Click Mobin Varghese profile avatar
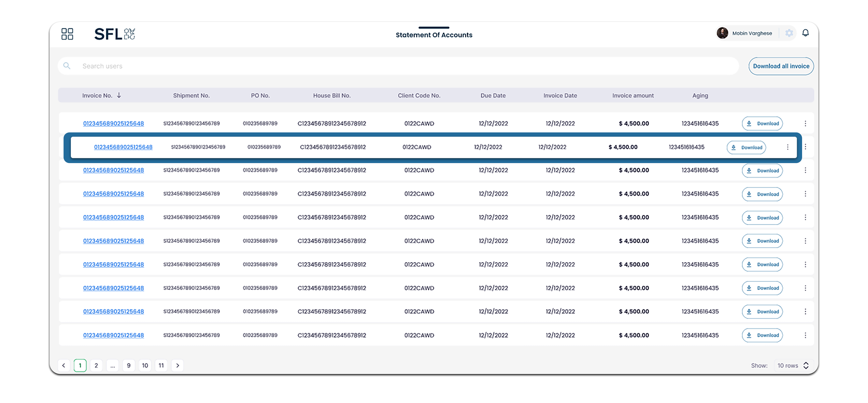The image size is (868, 403). click(x=722, y=33)
